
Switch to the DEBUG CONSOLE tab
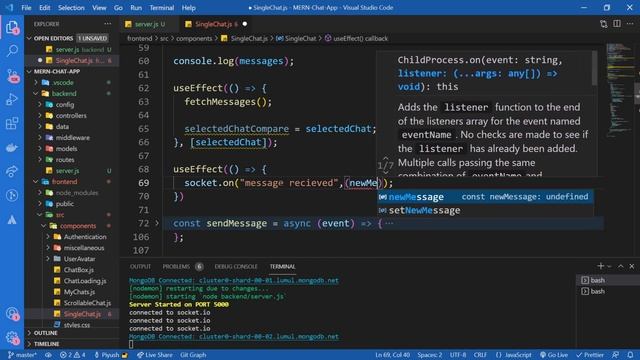[x=236, y=267]
